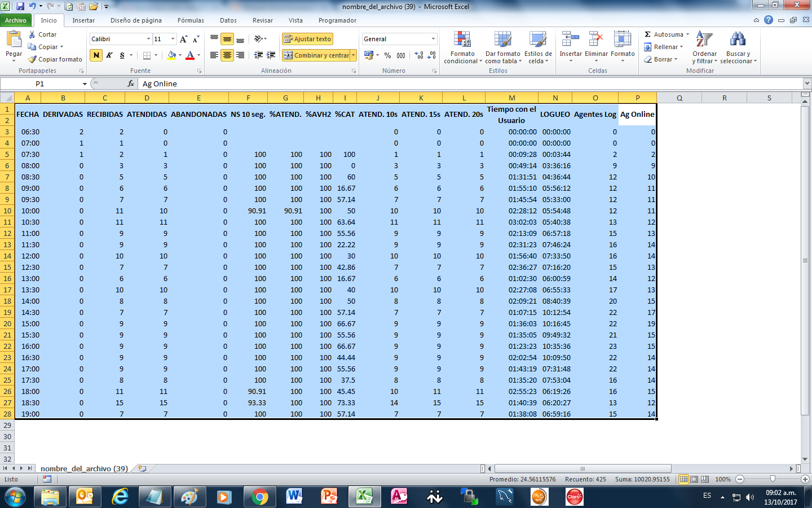Click Copiar formato in Portapapeles
The image size is (812, 508).
pos(54,59)
